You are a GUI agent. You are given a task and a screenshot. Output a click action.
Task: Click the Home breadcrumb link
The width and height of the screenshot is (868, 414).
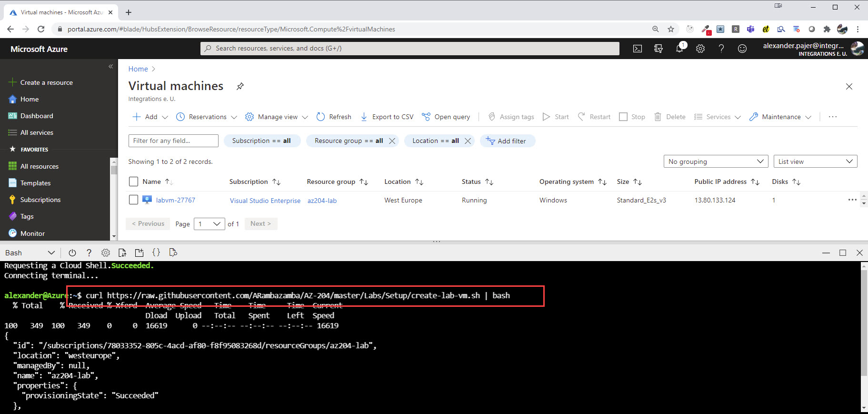click(138, 69)
